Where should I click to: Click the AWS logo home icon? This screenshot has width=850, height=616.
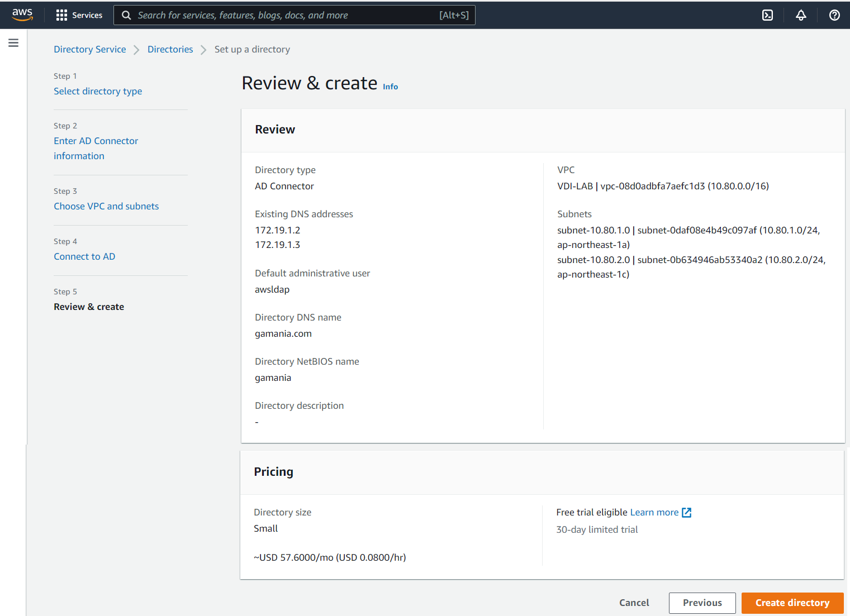click(22, 15)
